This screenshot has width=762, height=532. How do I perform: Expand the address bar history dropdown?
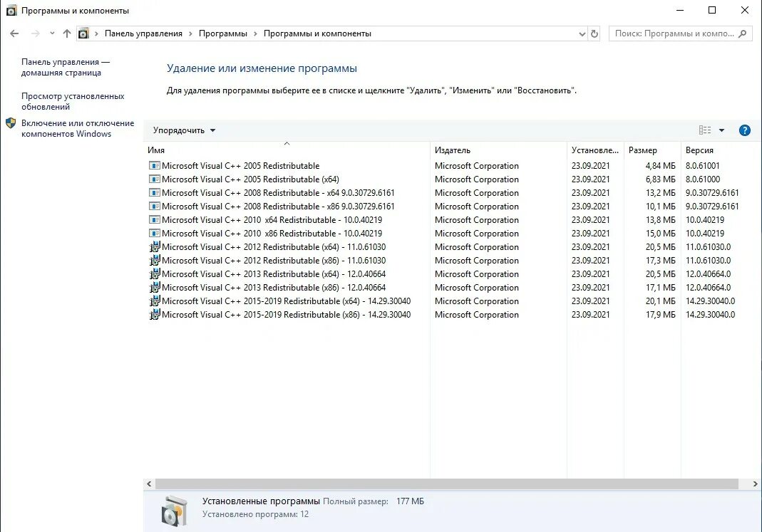click(x=582, y=34)
